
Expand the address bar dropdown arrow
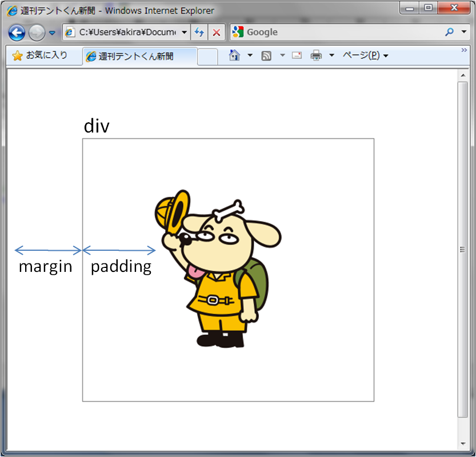pos(184,32)
